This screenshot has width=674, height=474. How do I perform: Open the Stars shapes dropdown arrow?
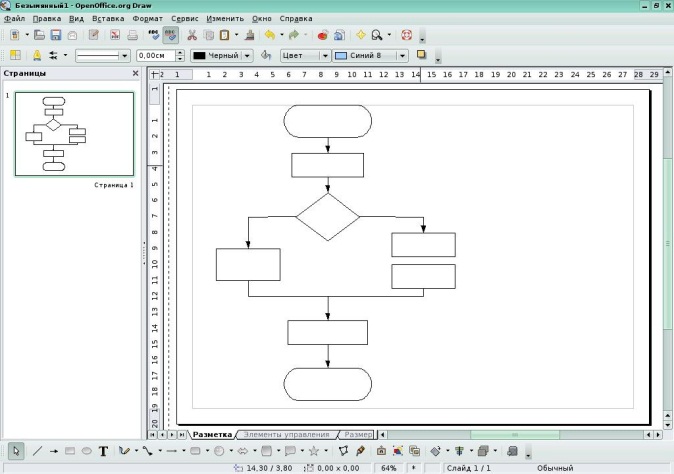(x=326, y=451)
